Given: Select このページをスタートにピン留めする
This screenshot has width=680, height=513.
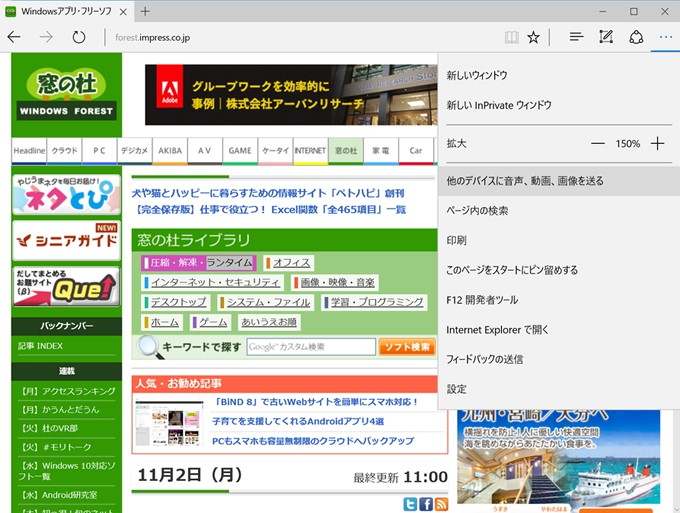Looking at the screenshot, I should pos(559,270).
